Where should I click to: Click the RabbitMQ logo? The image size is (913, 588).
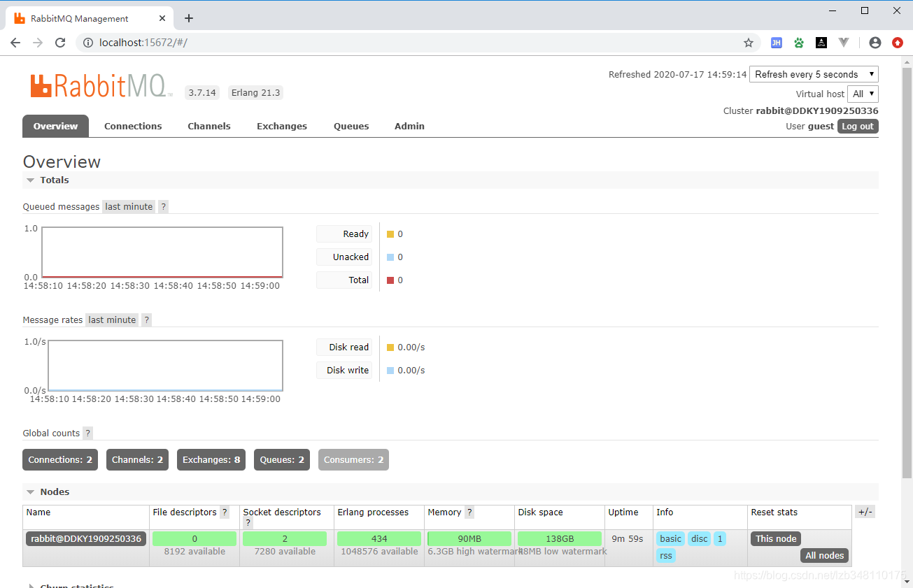(101, 86)
